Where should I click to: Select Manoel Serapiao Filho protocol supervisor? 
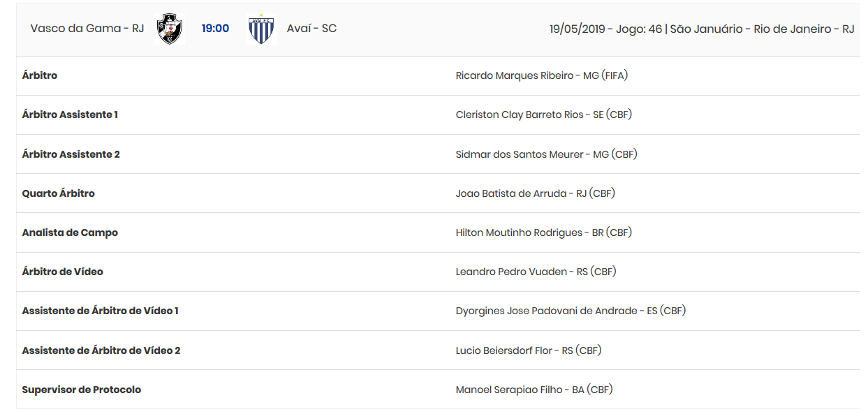(534, 390)
